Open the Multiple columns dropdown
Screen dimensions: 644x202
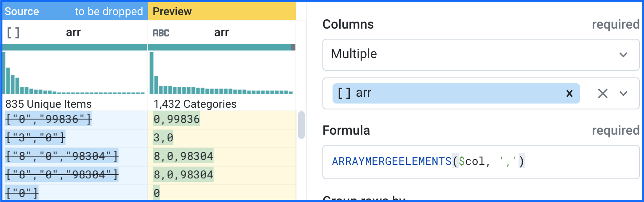[x=481, y=54]
